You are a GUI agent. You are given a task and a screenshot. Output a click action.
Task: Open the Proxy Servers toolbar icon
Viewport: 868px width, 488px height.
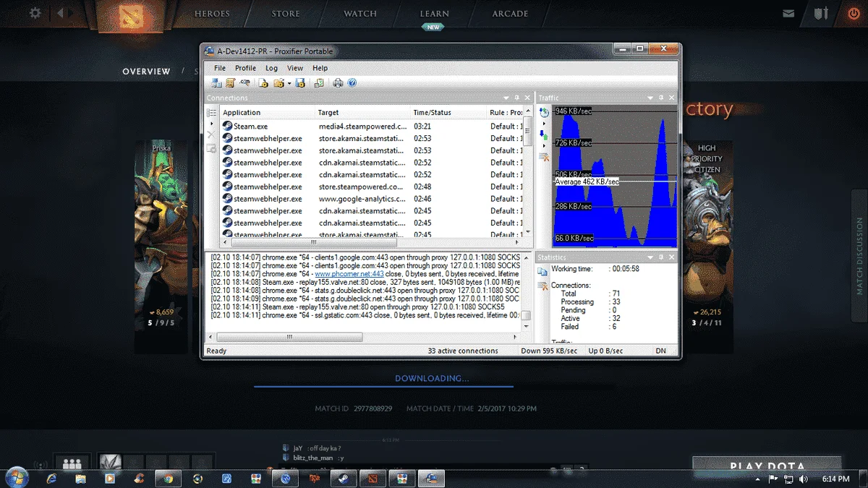pos(216,82)
